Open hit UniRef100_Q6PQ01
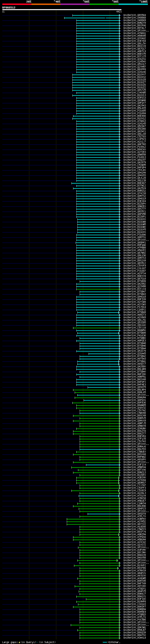Screen dimensions: 150x644 pyautogui.click(x=135, y=400)
